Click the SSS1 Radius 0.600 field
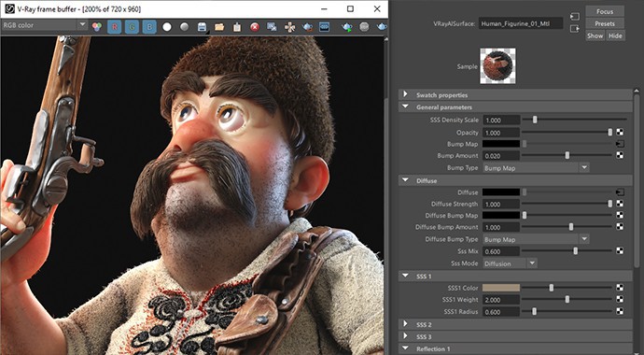 point(501,311)
